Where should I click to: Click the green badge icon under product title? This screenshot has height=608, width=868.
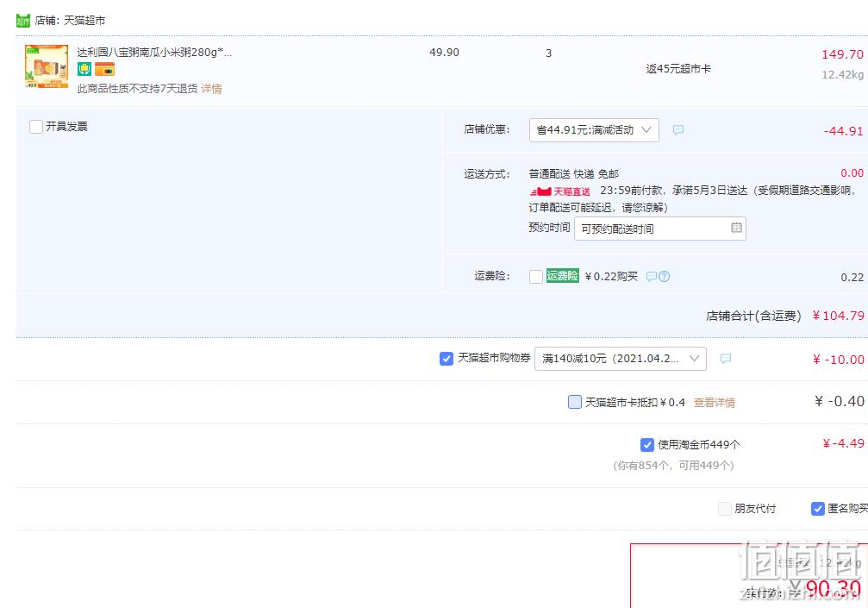pos(84,69)
